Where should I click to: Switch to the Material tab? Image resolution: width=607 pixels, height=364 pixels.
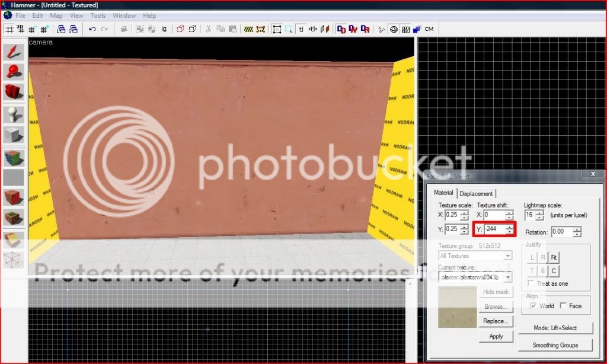(443, 193)
